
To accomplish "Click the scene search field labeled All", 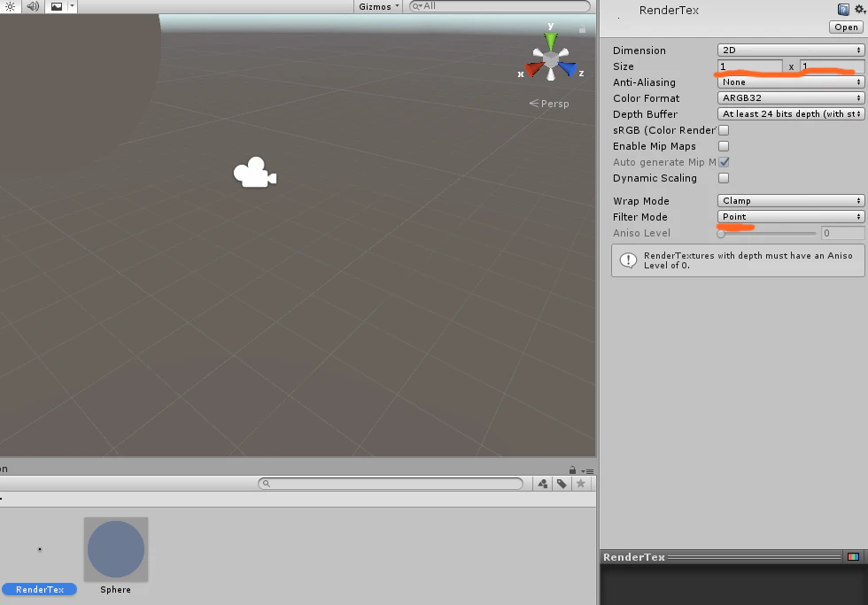I will [500, 6].
